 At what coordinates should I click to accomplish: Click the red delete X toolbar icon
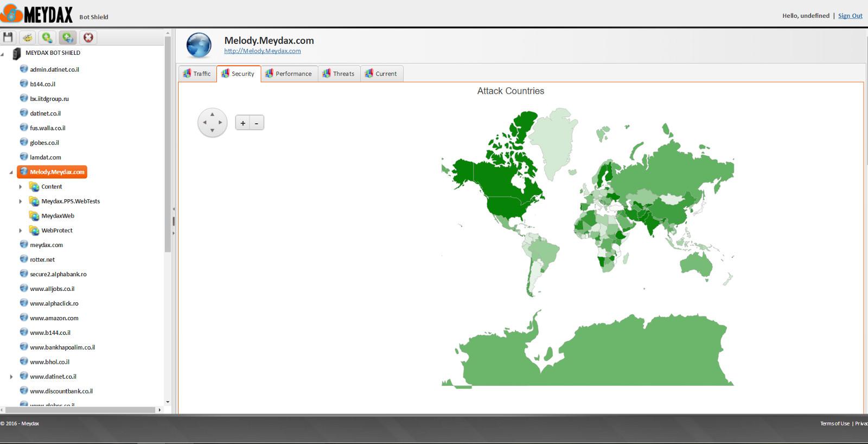pyautogui.click(x=88, y=37)
